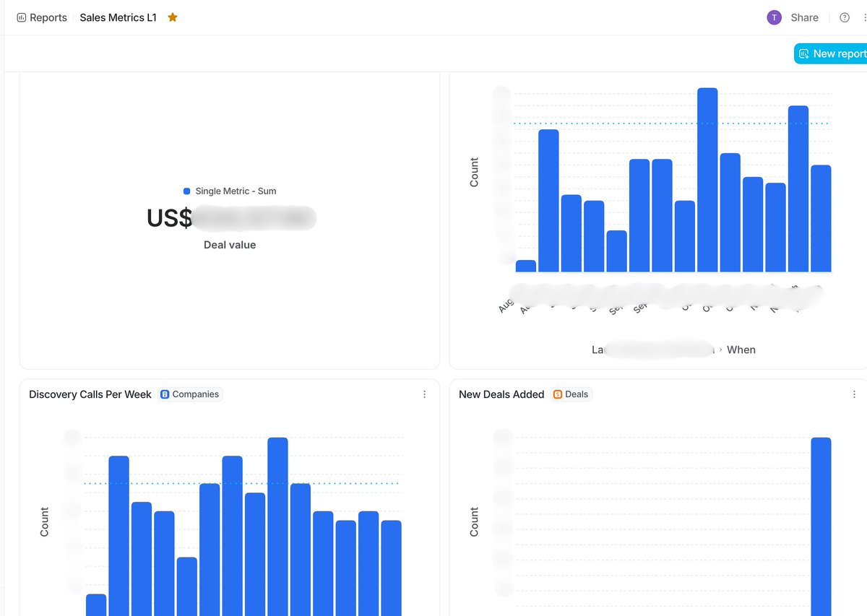Click the tallest bar in Discovery Calls chart
Image resolution: width=867 pixels, height=616 pixels.
pyautogui.click(x=277, y=526)
